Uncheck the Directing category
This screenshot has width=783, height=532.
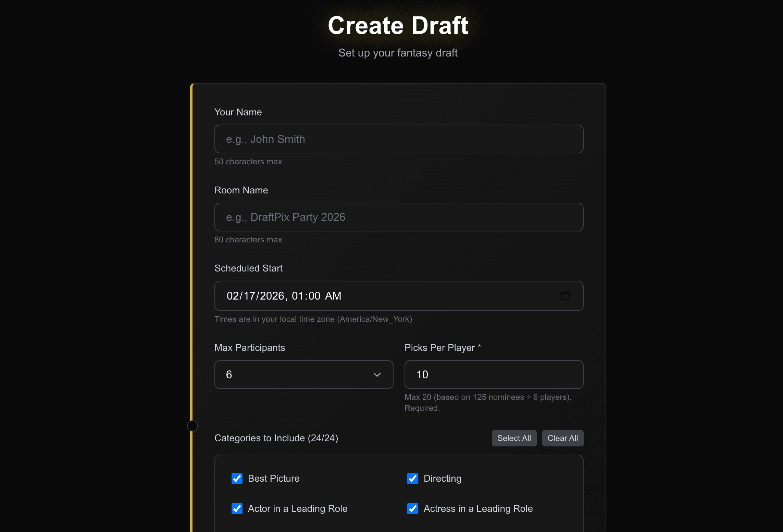tap(413, 478)
